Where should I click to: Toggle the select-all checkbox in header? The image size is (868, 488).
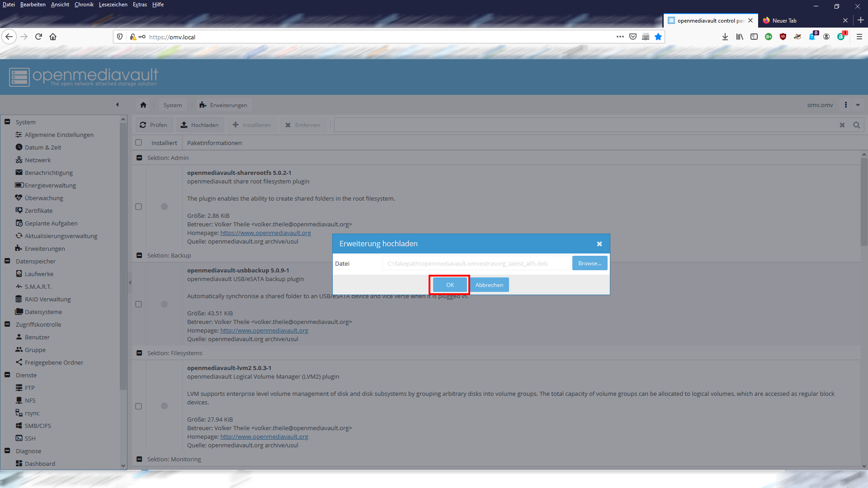[139, 143]
